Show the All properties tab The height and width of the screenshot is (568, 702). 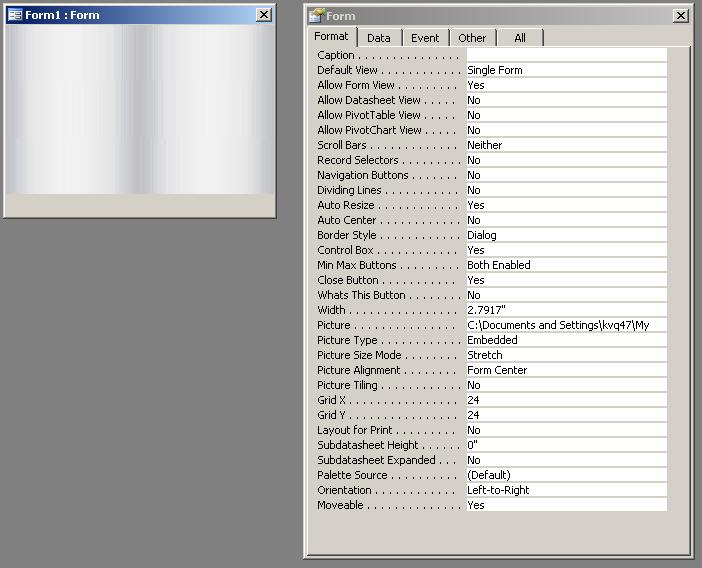[520, 38]
